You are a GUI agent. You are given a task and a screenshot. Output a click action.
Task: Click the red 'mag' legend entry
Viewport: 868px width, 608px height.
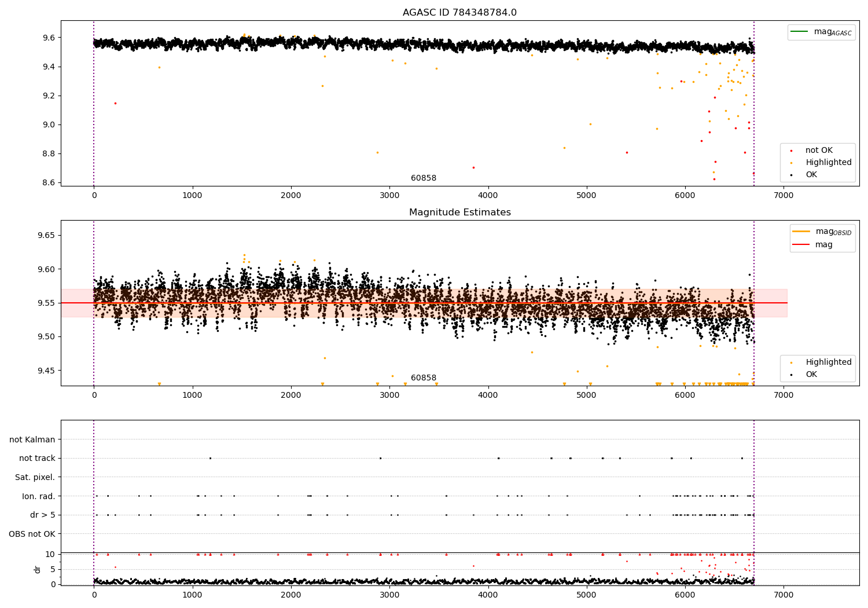813,245
